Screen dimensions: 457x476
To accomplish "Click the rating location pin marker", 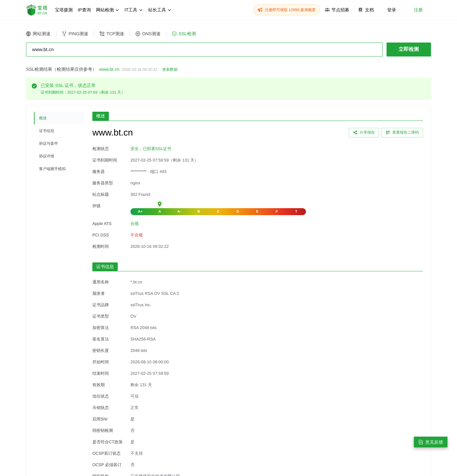I will click(160, 204).
